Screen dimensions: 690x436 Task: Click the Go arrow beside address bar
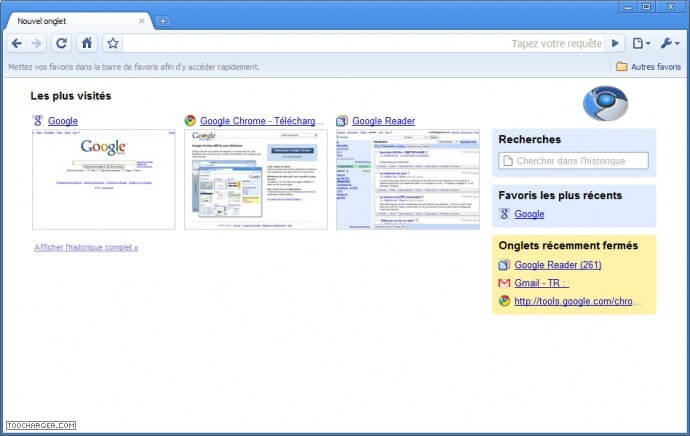click(615, 43)
